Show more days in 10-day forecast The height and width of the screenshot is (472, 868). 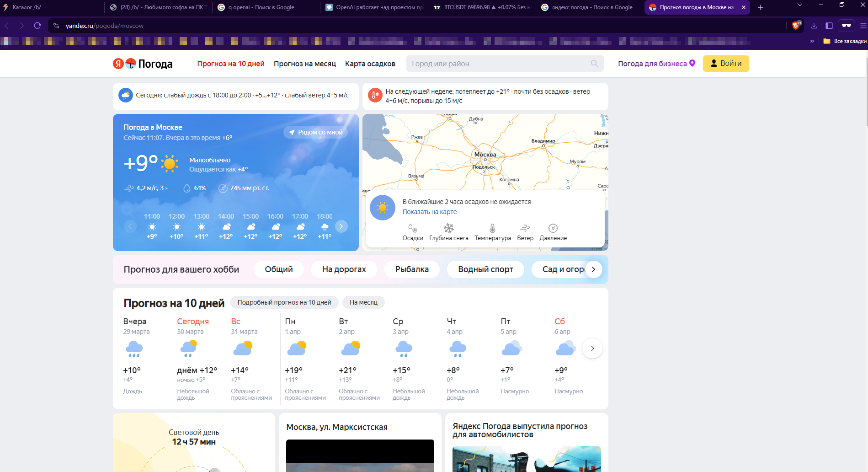coord(592,349)
